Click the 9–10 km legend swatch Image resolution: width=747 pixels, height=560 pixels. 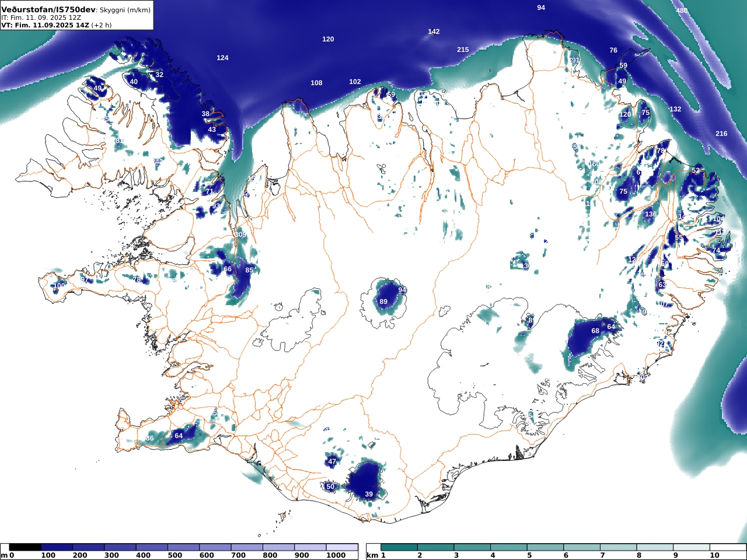(x=691, y=547)
